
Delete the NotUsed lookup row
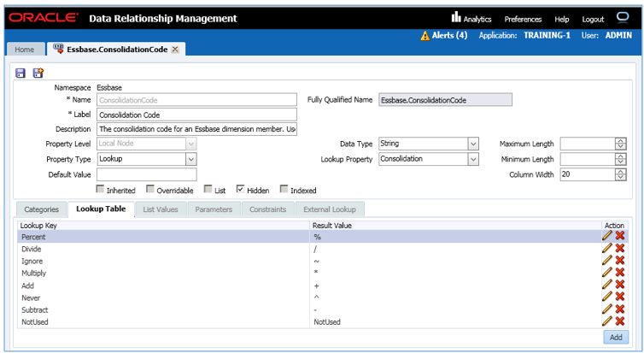click(620, 321)
